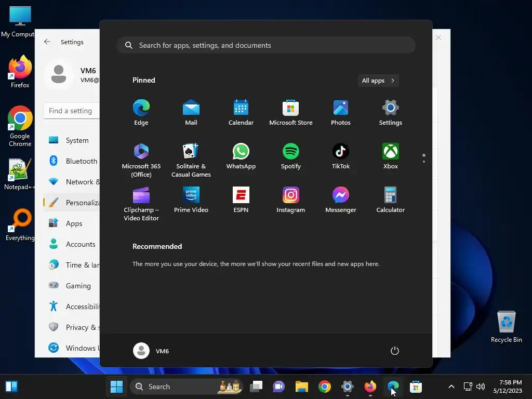Launch WhatsApp from pinned apps
The width and height of the screenshot is (532, 399).
(241, 156)
